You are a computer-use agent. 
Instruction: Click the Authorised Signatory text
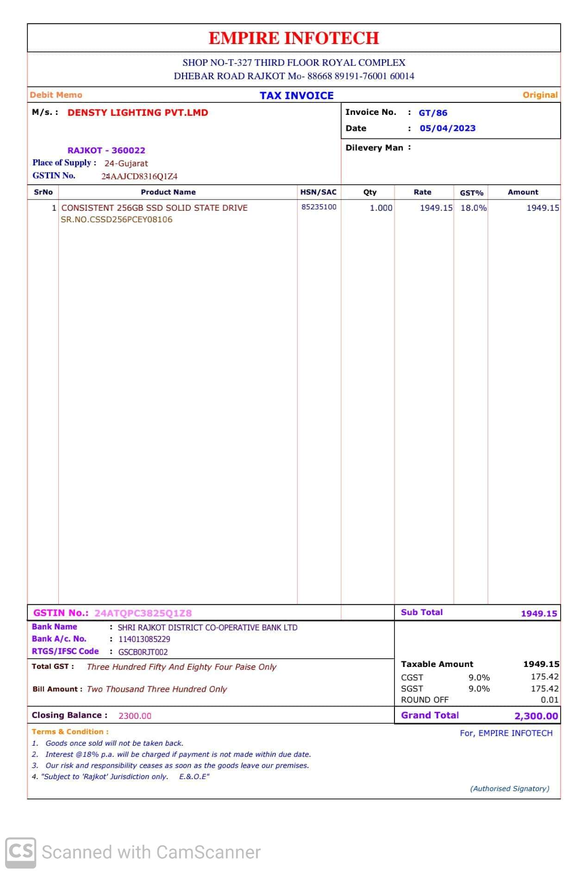[509, 789]
